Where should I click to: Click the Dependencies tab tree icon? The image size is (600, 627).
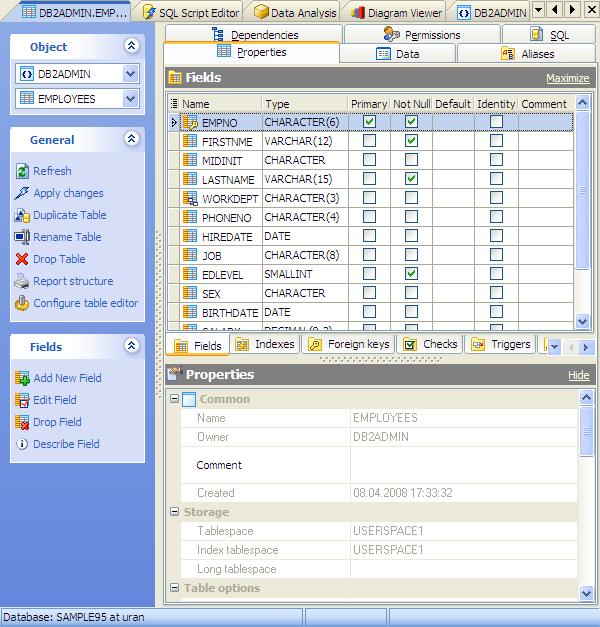[x=218, y=34]
